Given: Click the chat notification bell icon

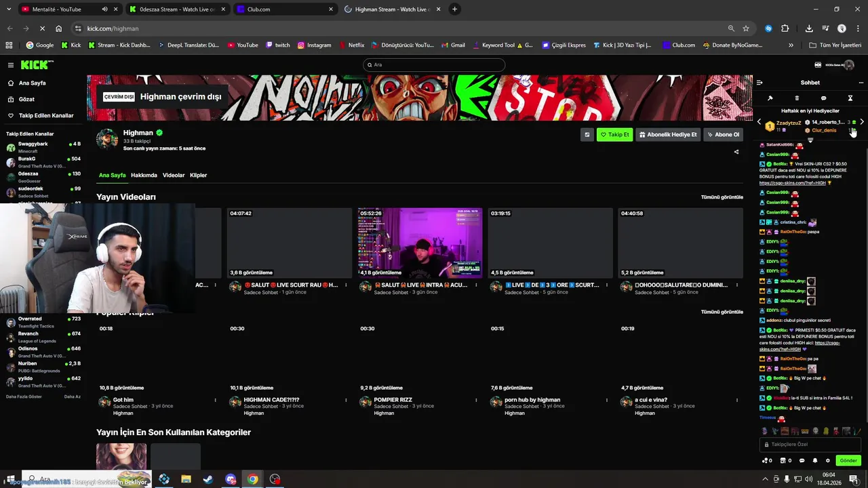Looking at the screenshot, I should (814, 461).
